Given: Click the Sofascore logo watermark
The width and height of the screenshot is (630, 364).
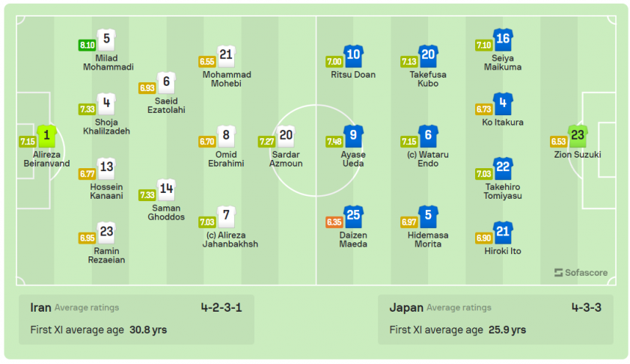Looking at the screenshot, I should tap(581, 273).
